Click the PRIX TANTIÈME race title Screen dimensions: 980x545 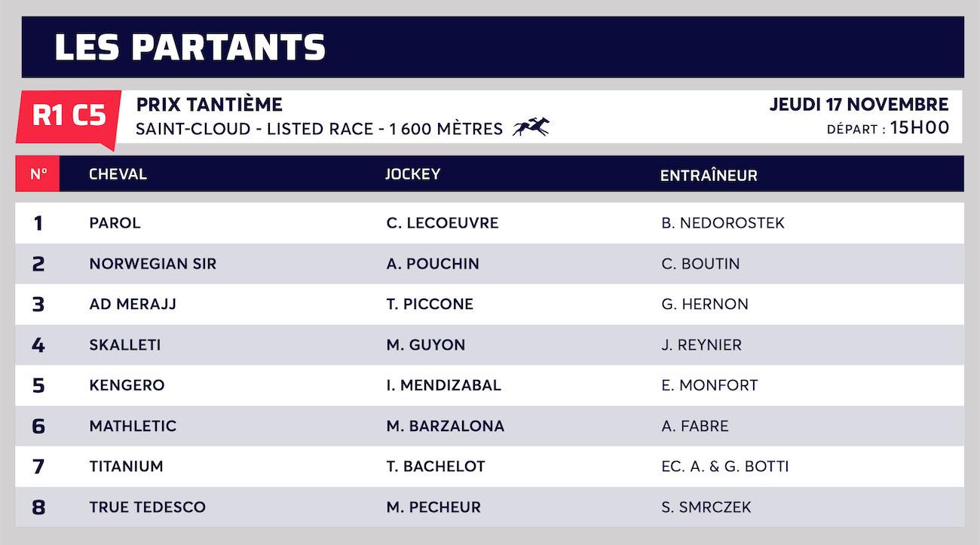[210, 105]
